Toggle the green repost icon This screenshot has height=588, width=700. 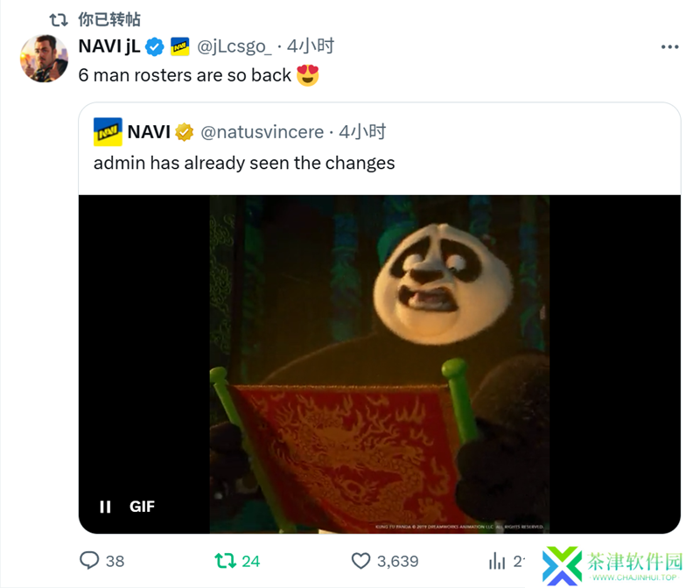click(x=225, y=561)
